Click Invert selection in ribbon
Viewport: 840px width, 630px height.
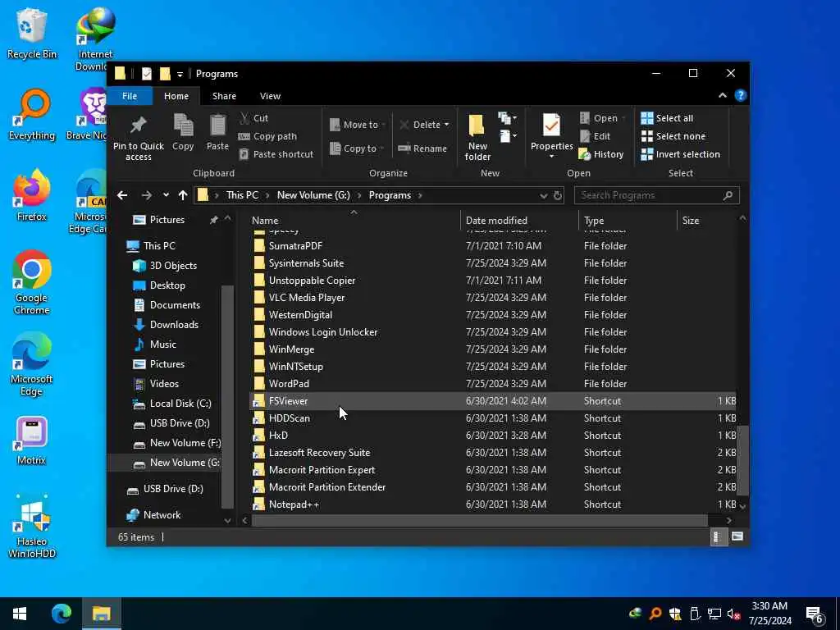(x=680, y=154)
